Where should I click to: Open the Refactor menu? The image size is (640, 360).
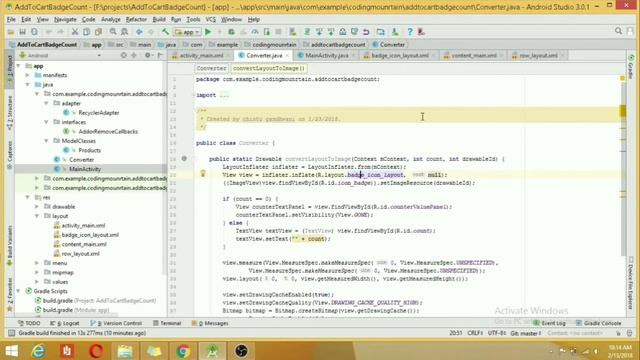136,19
